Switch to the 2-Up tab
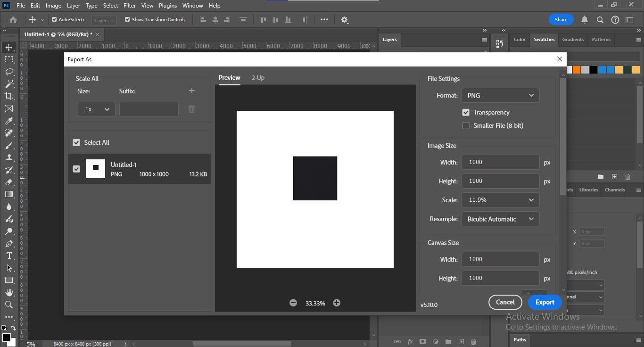The image size is (644, 347). click(258, 78)
